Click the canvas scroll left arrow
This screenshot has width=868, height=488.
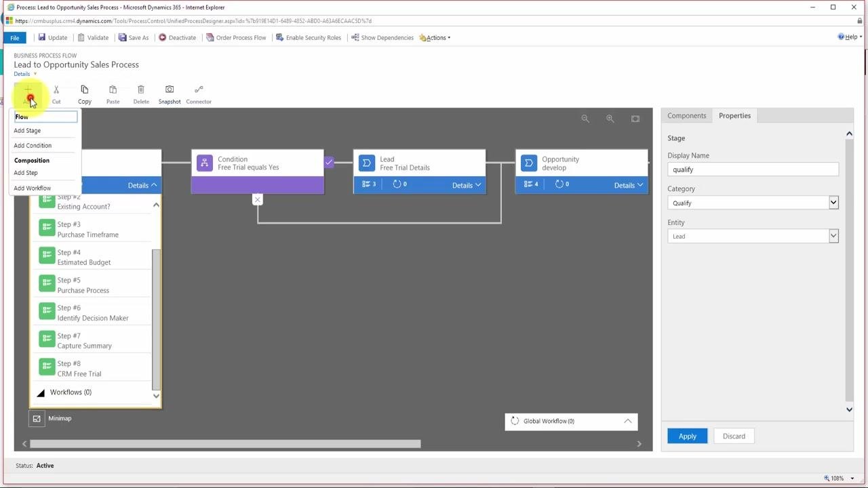(x=24, y=444)
